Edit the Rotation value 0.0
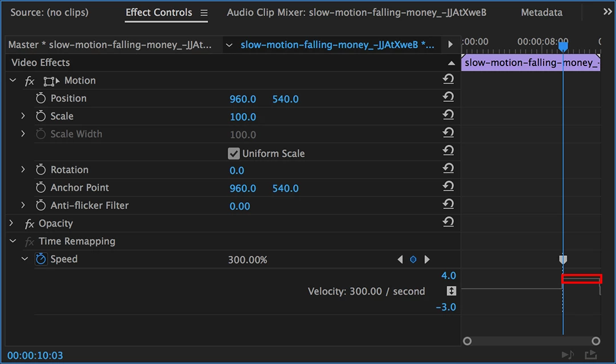Image resolution: width=616 pixels, height=364 pixels. pos(237,171)
